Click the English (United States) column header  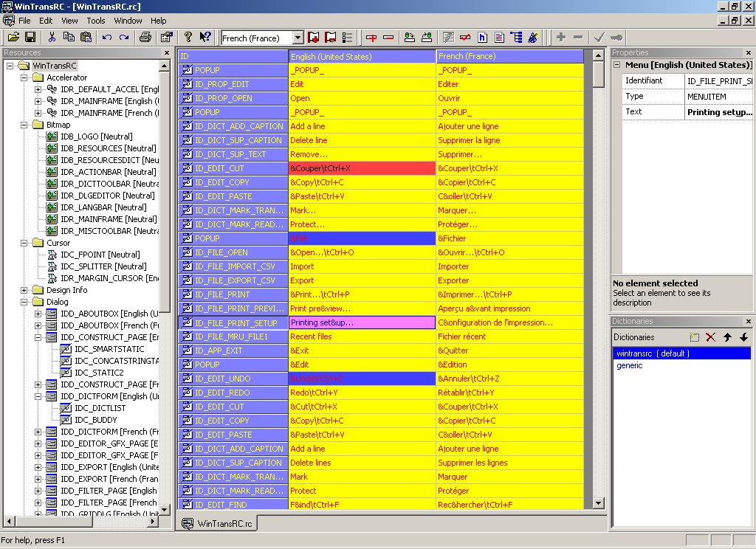[362, 56]
